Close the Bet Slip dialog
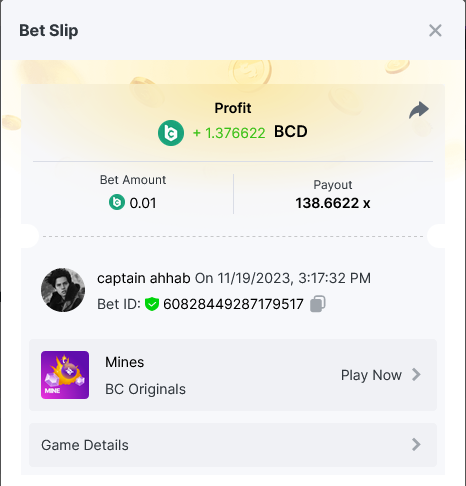Screen dimensions: 466x486 coord(435,31)
